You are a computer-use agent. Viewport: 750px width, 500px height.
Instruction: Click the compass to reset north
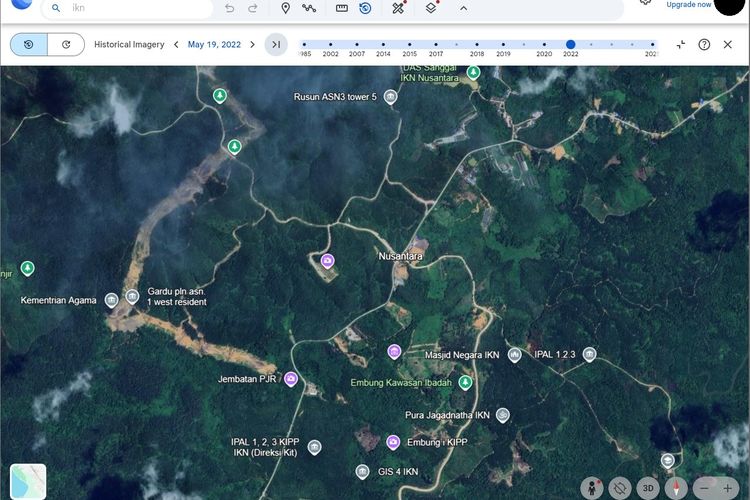(x=676, y=489)
